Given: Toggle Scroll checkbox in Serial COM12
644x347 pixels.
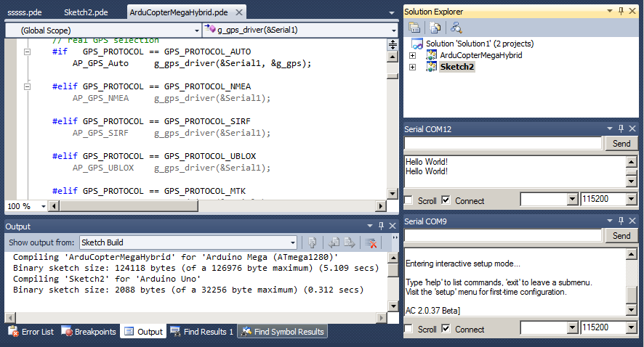Looking at the screenshot, I should (408, 200).
